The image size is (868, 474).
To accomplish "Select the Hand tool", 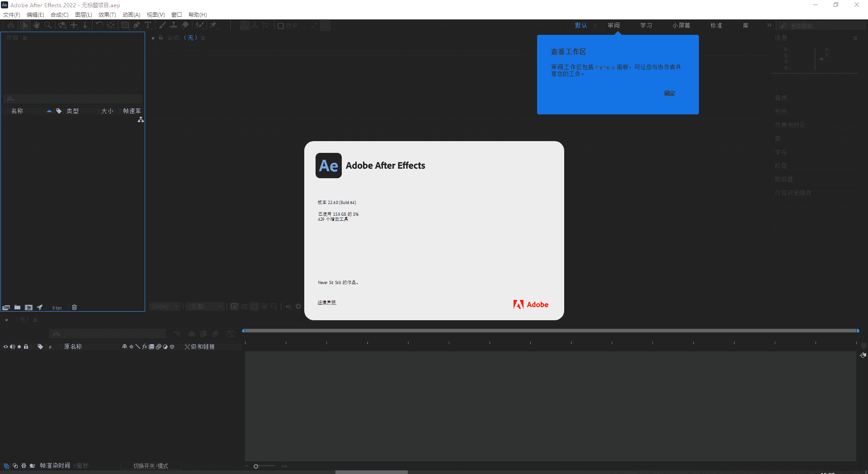I will [x=37, y=25].
